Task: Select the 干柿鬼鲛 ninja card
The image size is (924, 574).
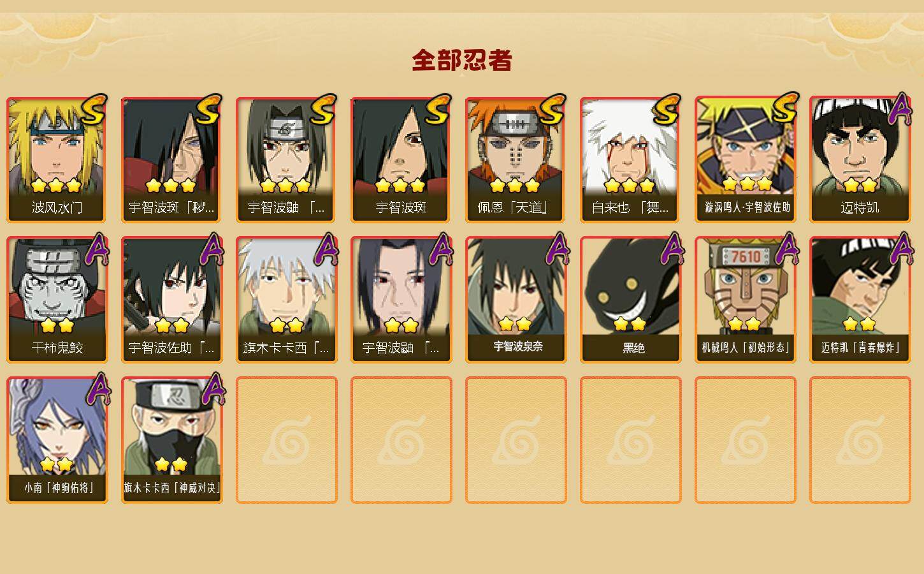Action: [x=57, y=300]
